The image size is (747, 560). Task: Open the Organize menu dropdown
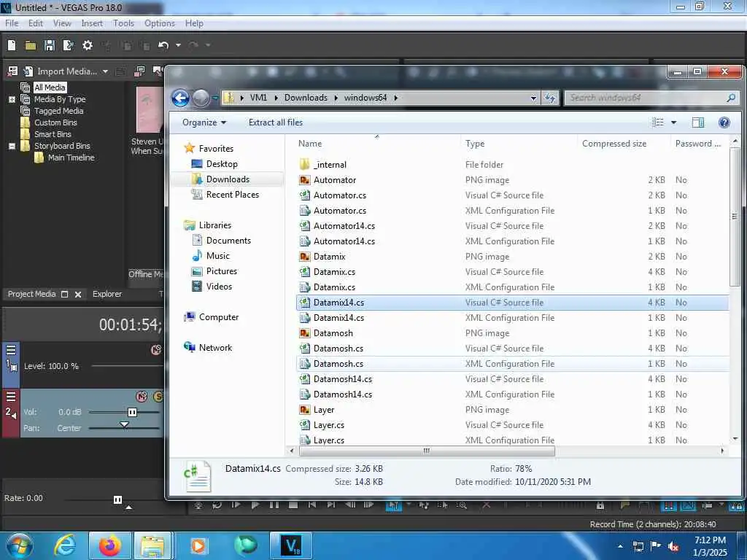tap(204, 122)
